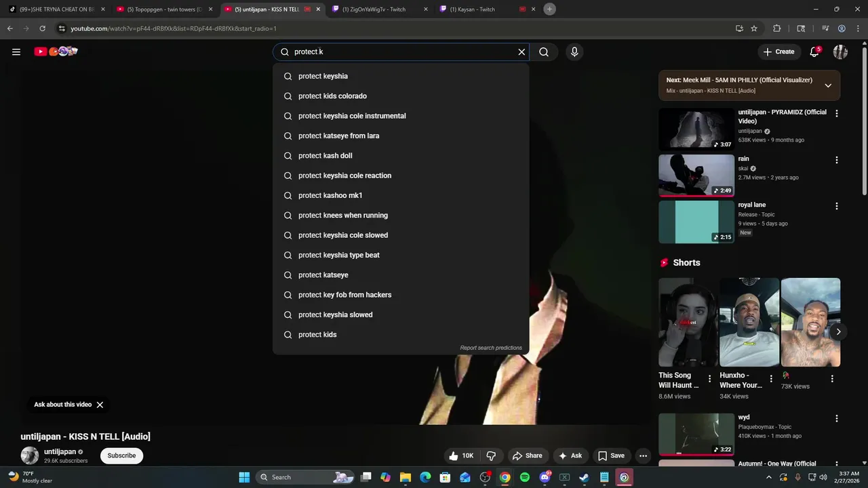Screen dimensions: 868x488
Task: Choose "protect keyshia type beat" suggestion
Action: (401, 255)
